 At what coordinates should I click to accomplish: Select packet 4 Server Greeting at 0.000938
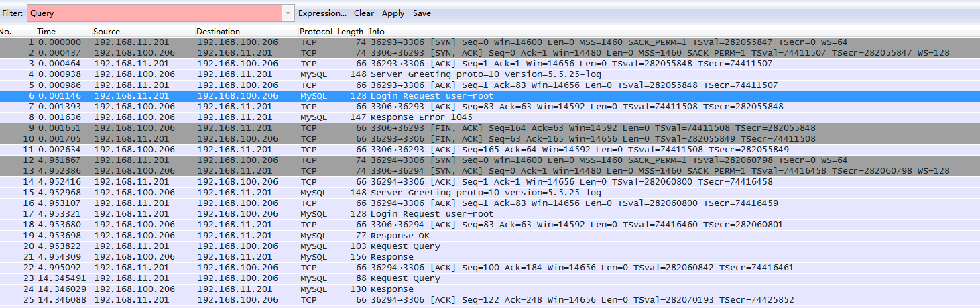[x=490, y=74]
